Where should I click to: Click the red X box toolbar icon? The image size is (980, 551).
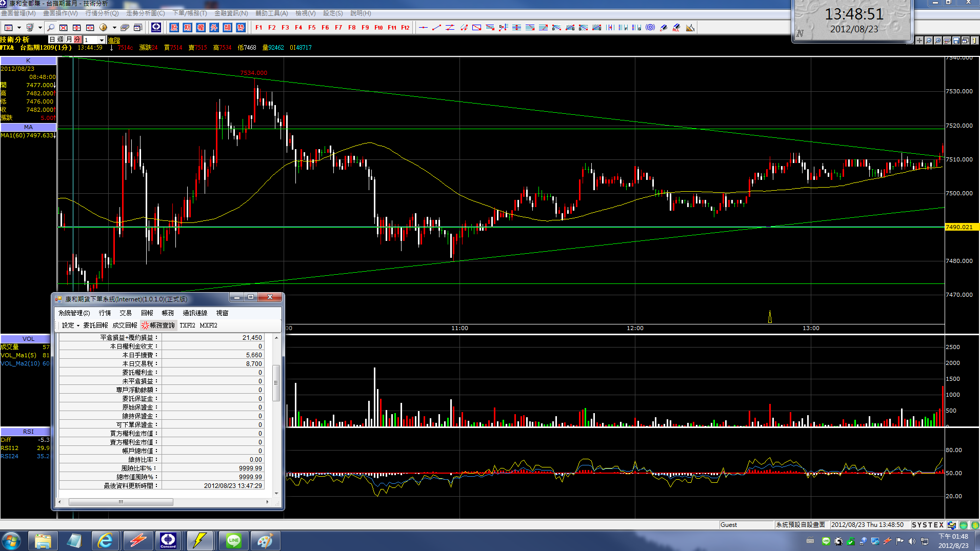click(x=64, y=28)
